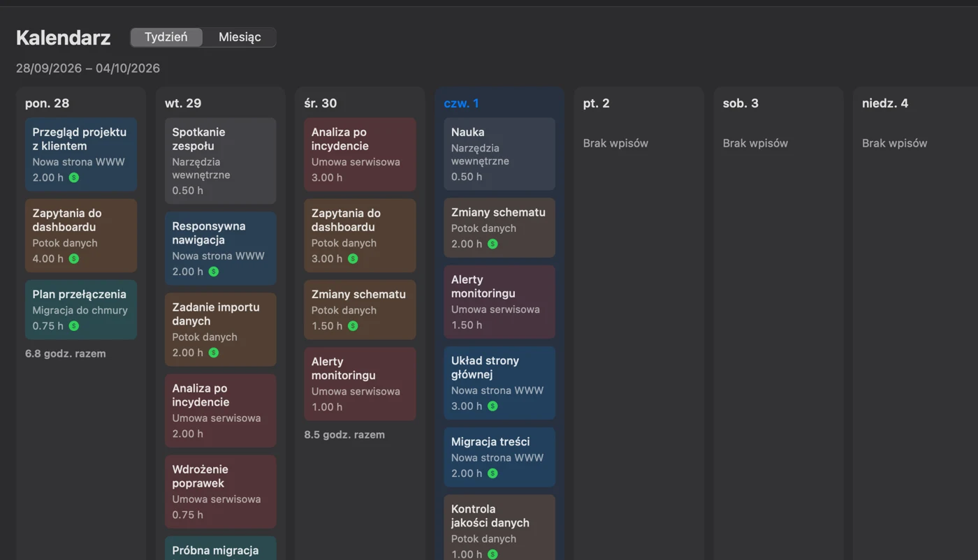
Task: Click billable icon on Układ strony głównej
Action: click(492, 406)
